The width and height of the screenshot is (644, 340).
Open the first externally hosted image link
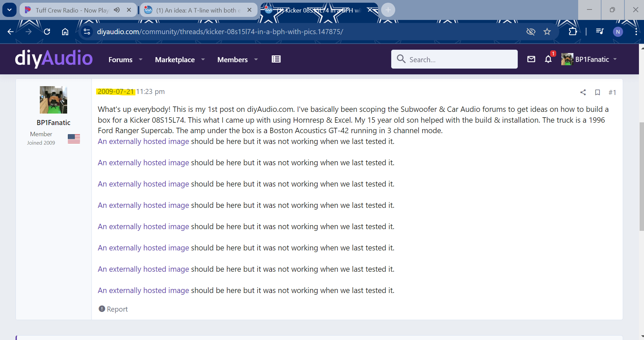pyautogui.click(x=143, y=141)
